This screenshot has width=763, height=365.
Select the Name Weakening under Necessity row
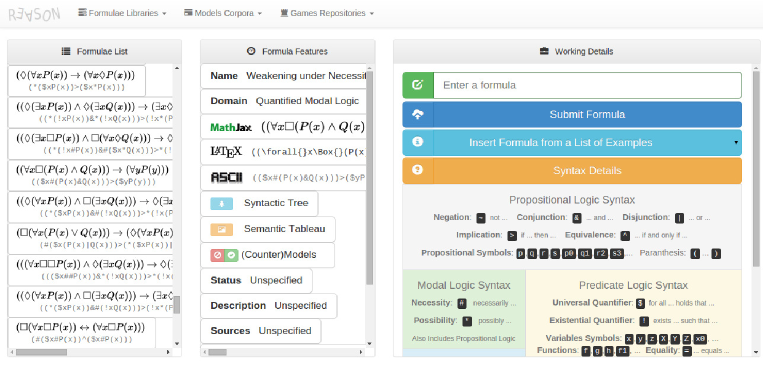[283, 76]
